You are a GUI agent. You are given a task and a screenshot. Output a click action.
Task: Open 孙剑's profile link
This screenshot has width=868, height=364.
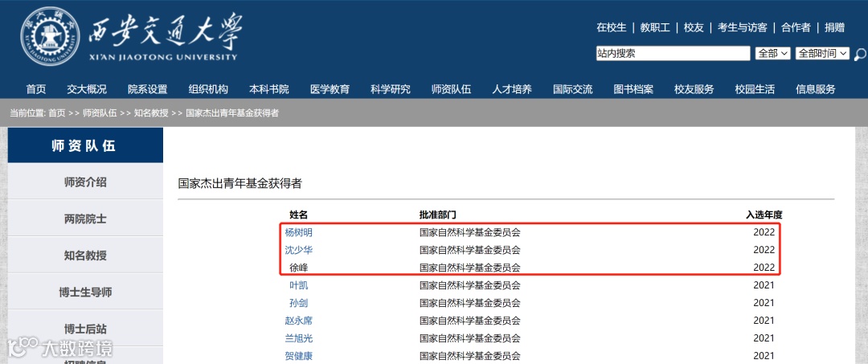[299, 303]
